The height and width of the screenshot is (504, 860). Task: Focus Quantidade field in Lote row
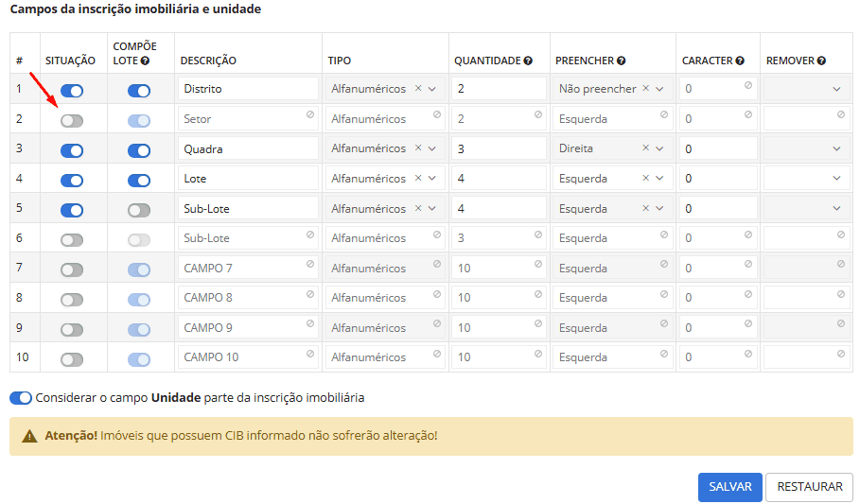(x=499, y=178)
